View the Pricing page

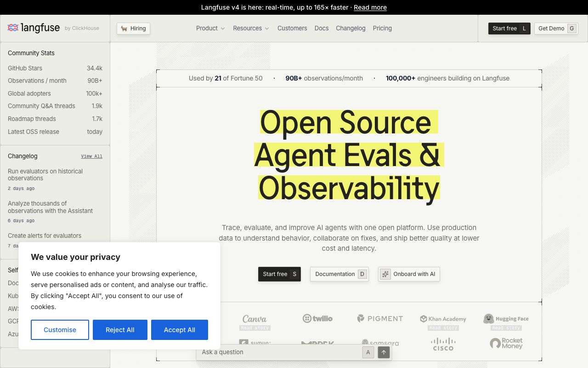[x=382, y=28]
